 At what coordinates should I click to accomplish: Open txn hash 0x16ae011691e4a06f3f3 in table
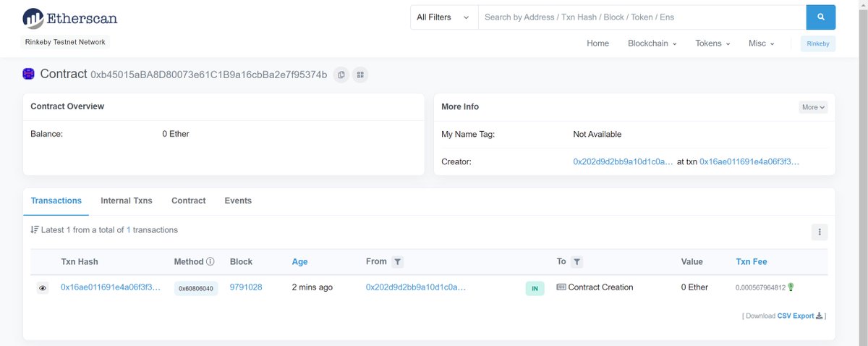(111, 287)
